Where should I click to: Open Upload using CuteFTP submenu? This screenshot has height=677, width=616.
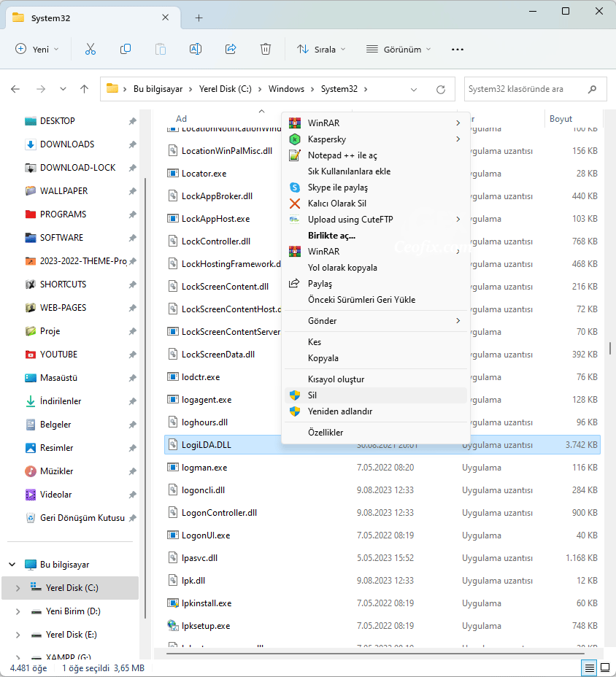pyautogui.click(x=376, y=220)
